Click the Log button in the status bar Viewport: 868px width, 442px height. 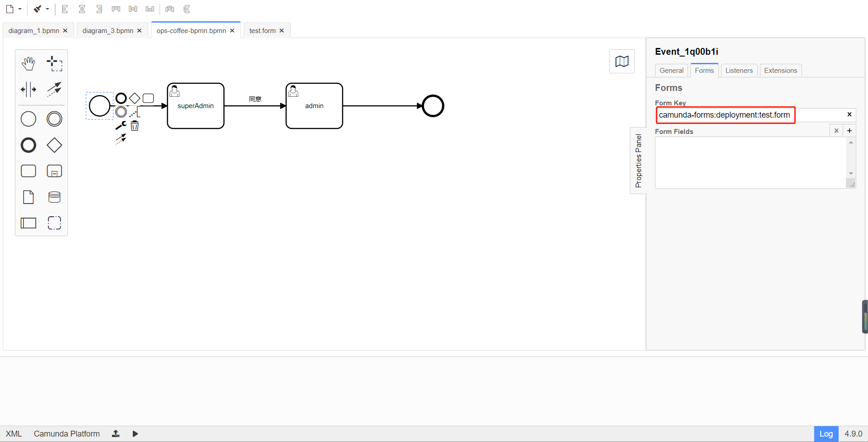pyautogui.click(x=826, y=433)
